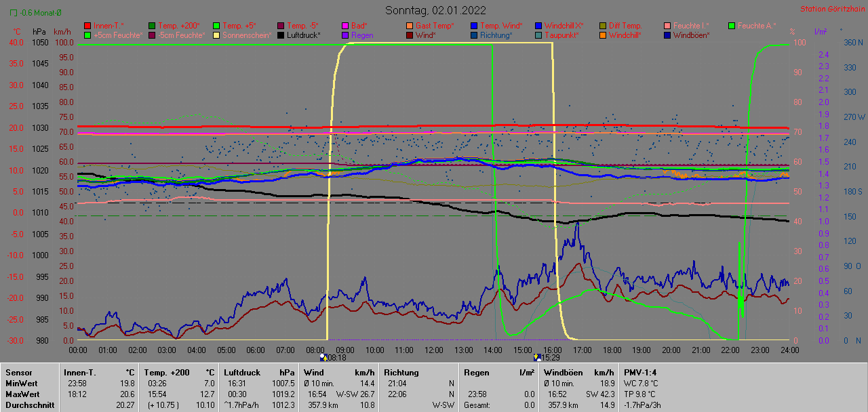
Task: Click the Feuchte A. green legend swatch
Action: click(732, 25)
